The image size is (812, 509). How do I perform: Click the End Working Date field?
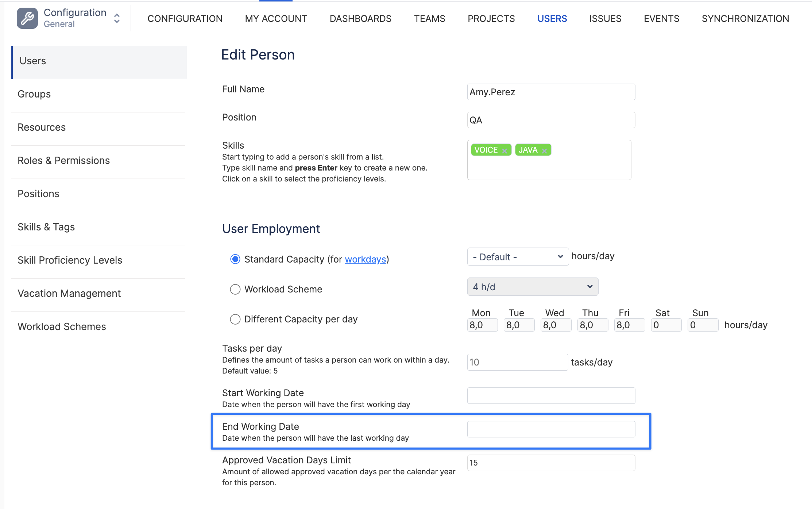[551, 429]
